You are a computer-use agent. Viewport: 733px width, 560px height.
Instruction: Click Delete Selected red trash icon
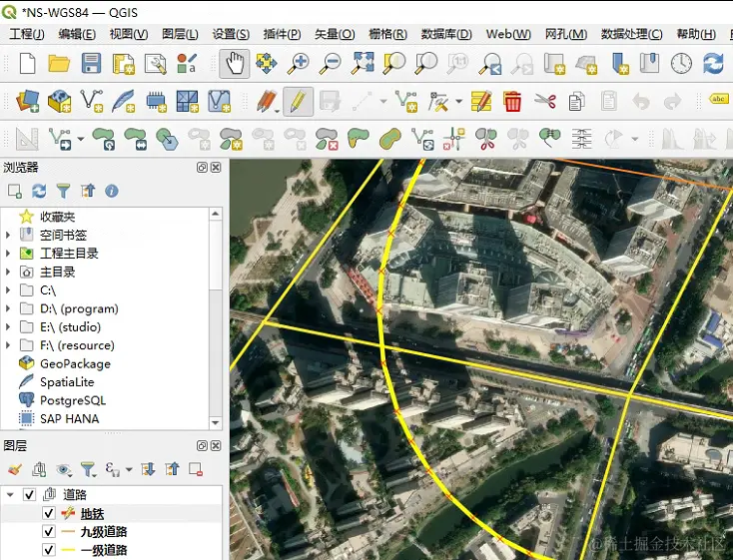coord(512,101)
